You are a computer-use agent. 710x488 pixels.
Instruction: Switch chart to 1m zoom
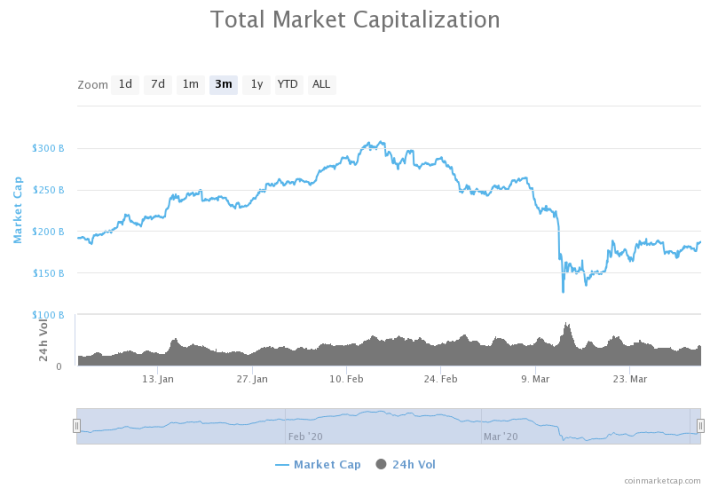pos(190,85)
